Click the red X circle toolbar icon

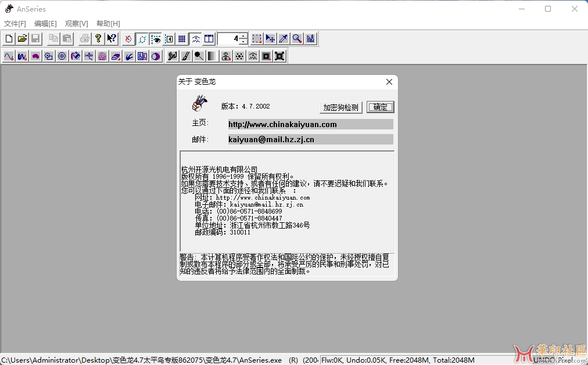click(x=128, y=38)
